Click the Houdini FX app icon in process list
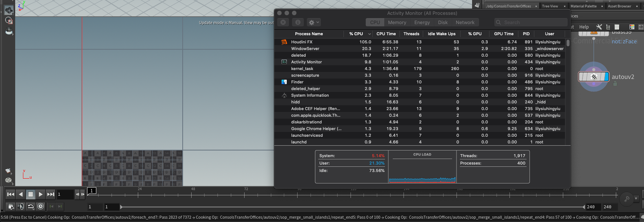 click(284, 42)
